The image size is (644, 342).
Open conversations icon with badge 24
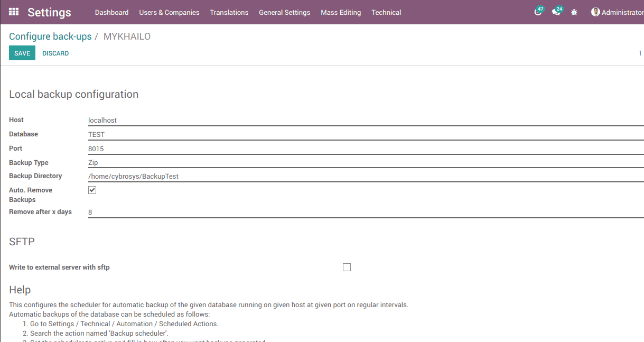[x=556, y=12]
